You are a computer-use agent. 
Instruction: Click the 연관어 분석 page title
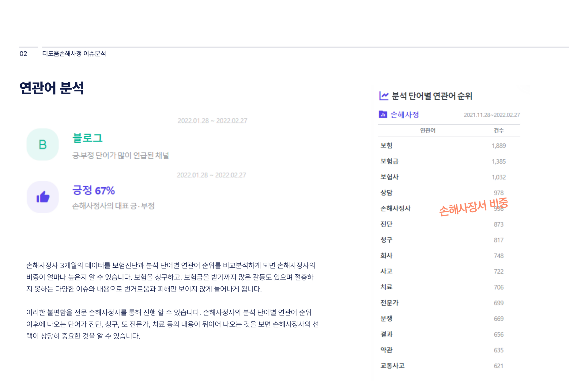(x=51, y=88)
